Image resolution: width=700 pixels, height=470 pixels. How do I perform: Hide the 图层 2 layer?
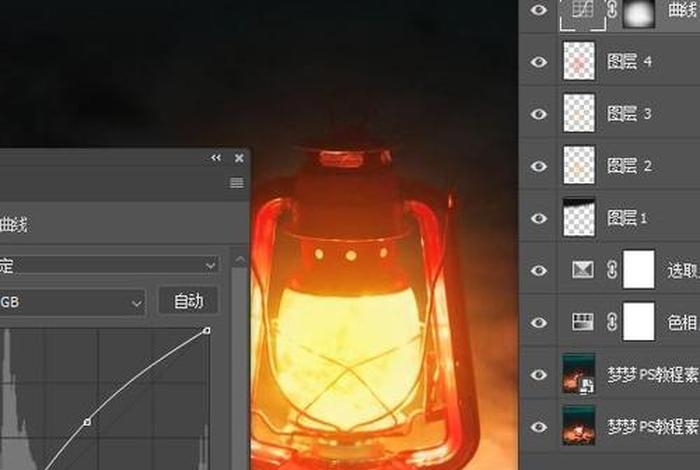[x=539, y=166]
